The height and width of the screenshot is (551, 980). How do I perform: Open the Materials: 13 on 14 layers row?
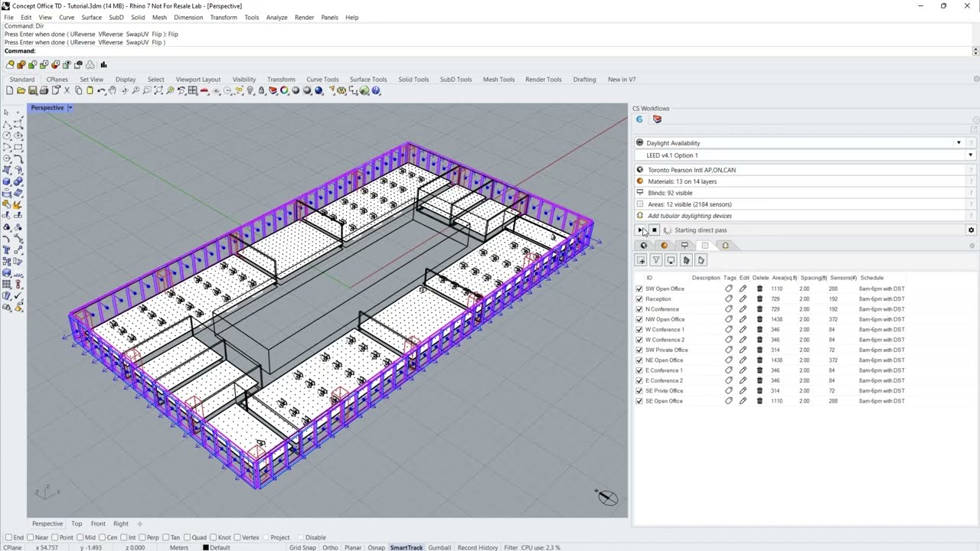pos(801,181)
